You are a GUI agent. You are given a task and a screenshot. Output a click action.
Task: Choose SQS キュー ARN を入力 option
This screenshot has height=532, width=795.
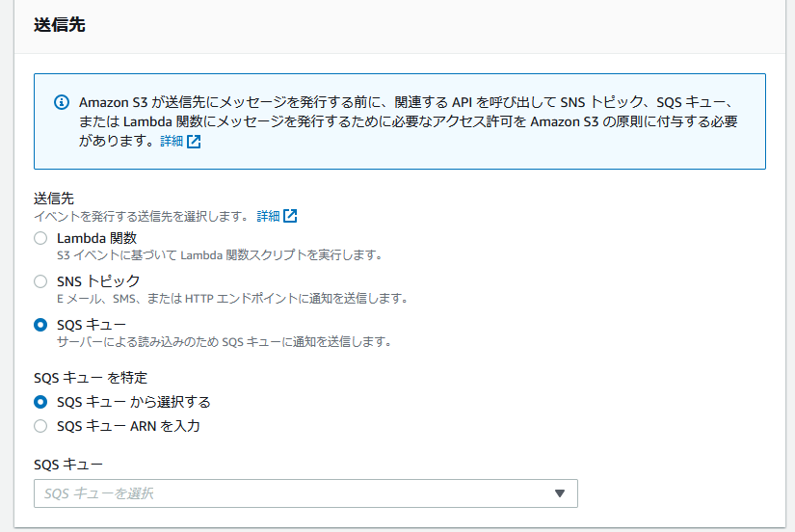click(x=40, y=426)
